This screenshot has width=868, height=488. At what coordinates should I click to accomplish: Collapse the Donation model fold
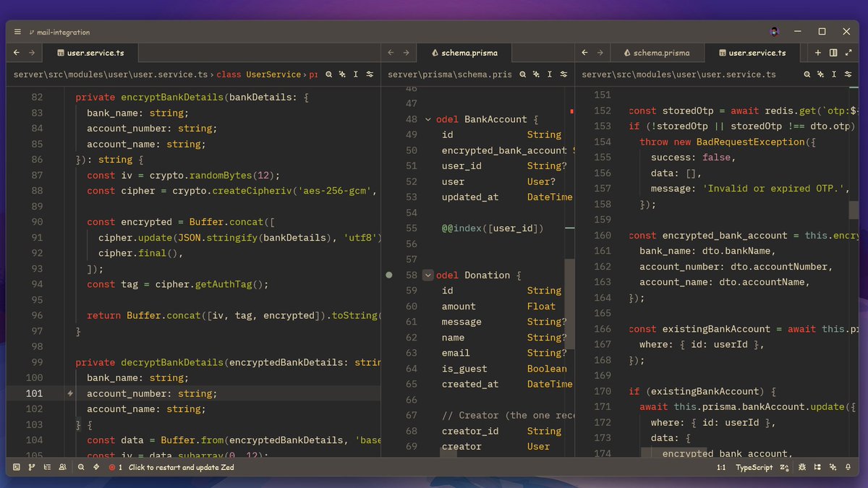(427, 275)
